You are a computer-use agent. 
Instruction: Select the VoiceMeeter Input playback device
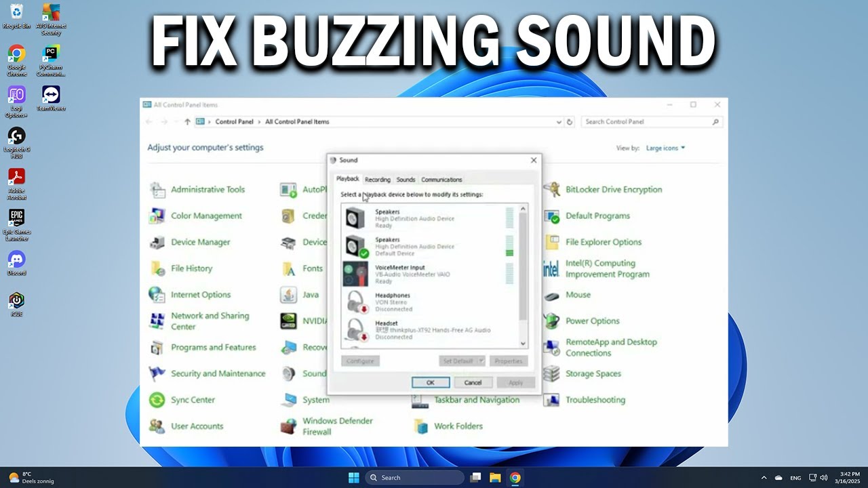pyautogui.click(x=429, y=274)
